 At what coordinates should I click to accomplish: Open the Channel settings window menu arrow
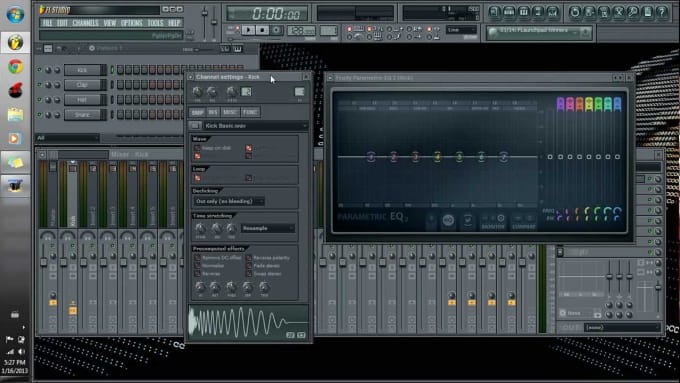tap(191, 77)
